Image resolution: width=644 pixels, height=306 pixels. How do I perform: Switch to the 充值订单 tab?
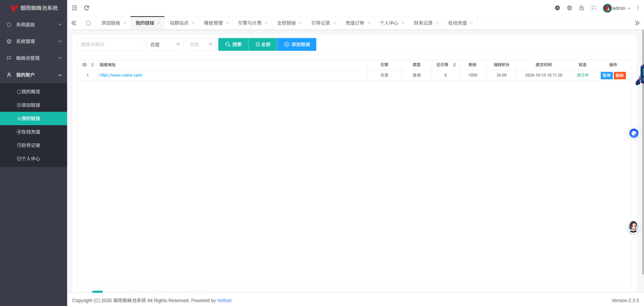pos(355,23)
